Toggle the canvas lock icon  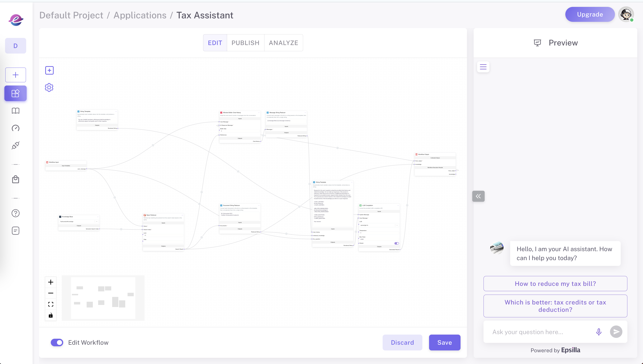pyautogui.click(x=51, y=315)
